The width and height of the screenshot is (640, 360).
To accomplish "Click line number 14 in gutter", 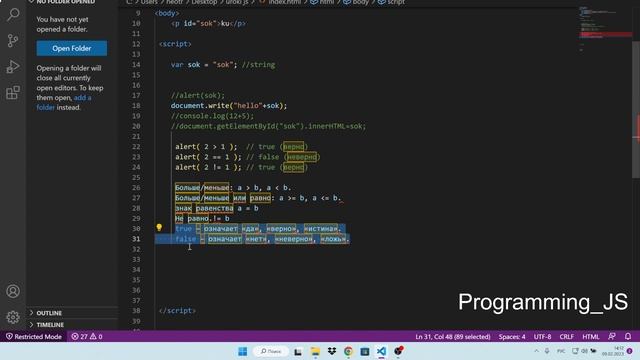I will pyautogui.click(x=136, y=64).
